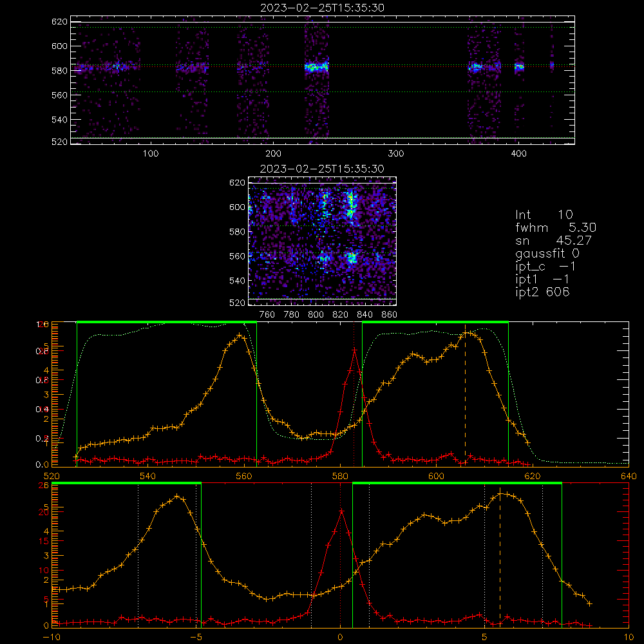Image resolution: width=644 pixels, height=644 pixels.
Task: Click the bright spot near x=400 in the top spectrogram
Action: click(x=520, y=66)
